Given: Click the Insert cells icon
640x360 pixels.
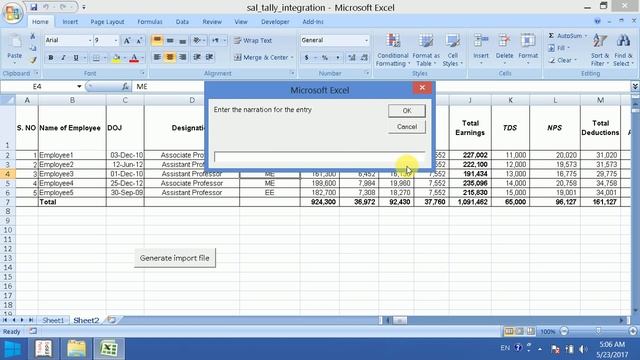Looking at the screenshot, I should click(x=481, y=41).
